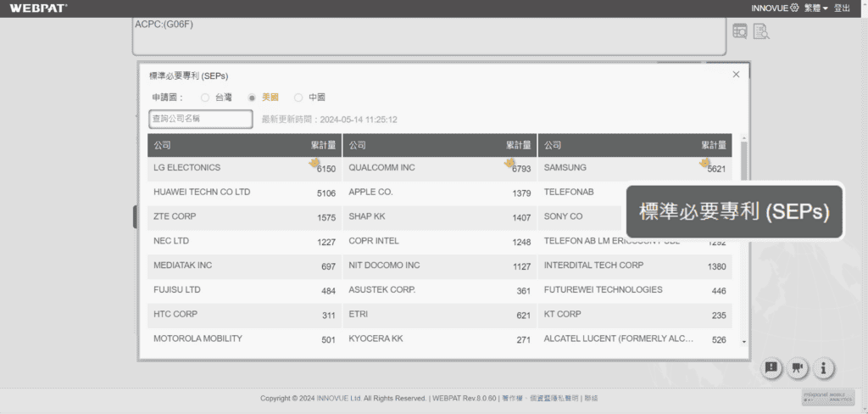Click the hand icon beside LG ELECTONICS count

[314, 162]
